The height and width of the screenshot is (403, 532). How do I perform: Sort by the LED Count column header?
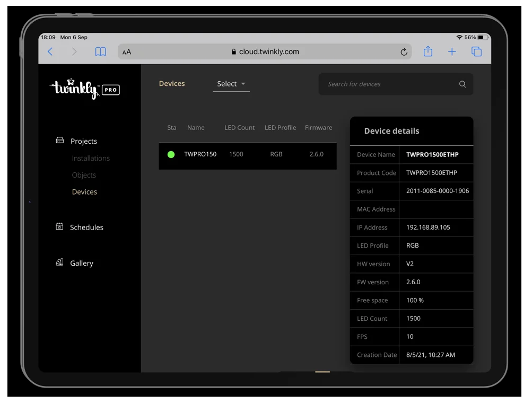[x=240, y=128]
